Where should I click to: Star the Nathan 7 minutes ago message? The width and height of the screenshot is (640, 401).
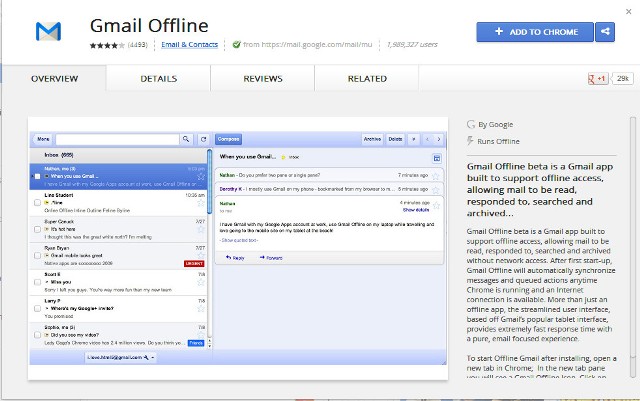(x=436, y=176)
